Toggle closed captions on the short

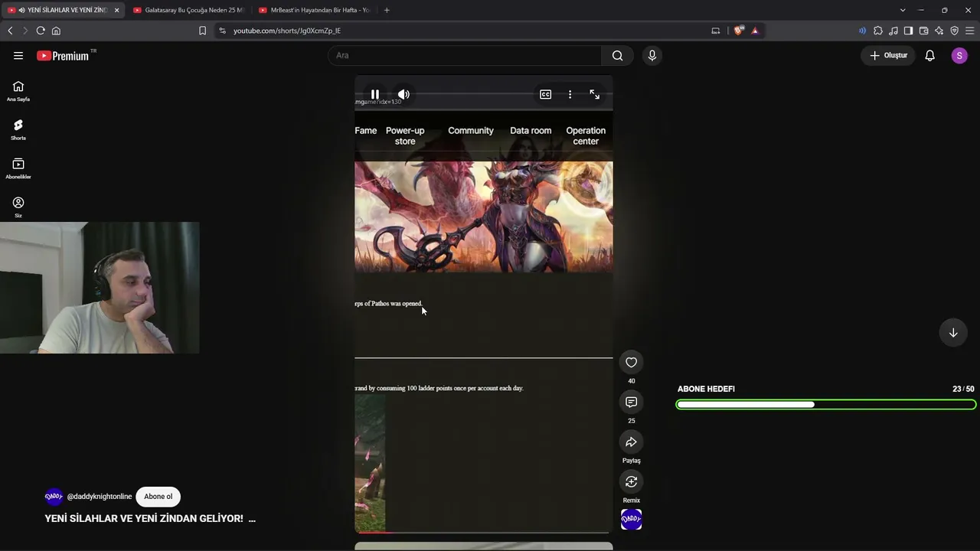coord(545,94)
